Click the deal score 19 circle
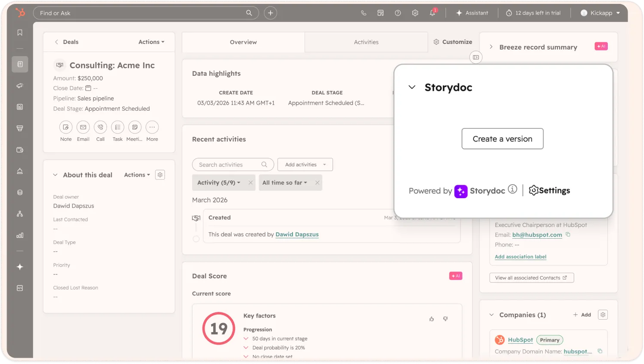This screenshot has width=644, height=364. 219,328
